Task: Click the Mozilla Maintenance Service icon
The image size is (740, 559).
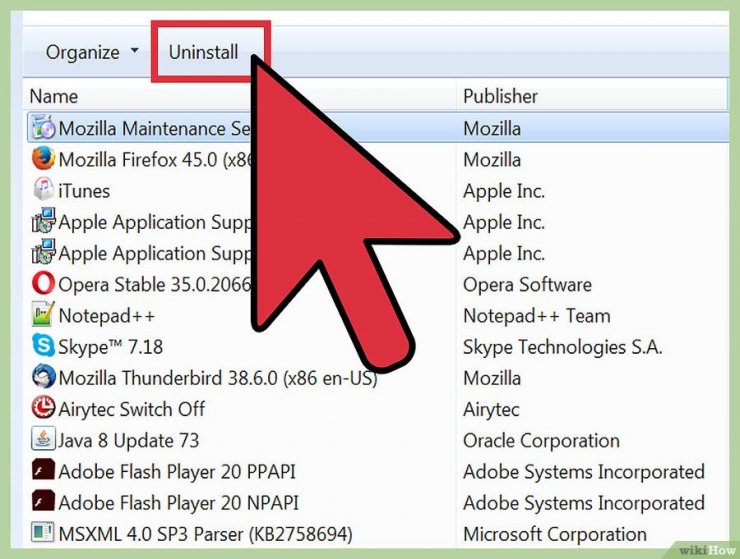Action: (x=43, y=127)
